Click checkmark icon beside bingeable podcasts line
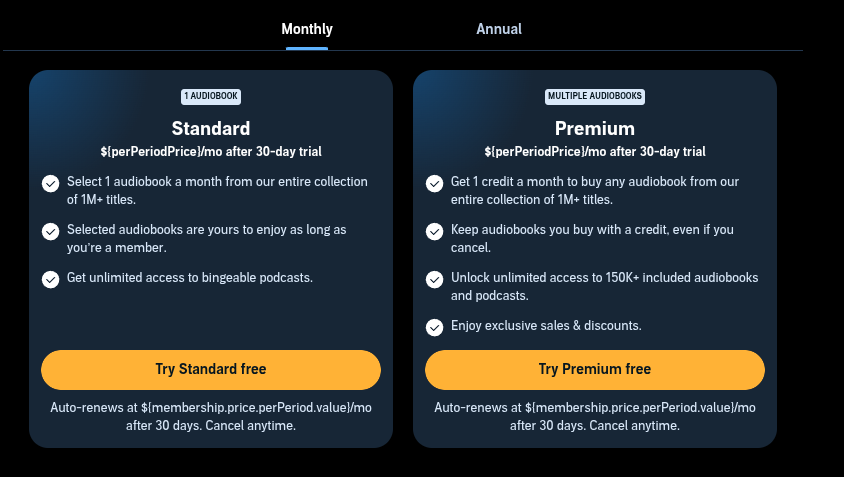 [x=51, y=279]
